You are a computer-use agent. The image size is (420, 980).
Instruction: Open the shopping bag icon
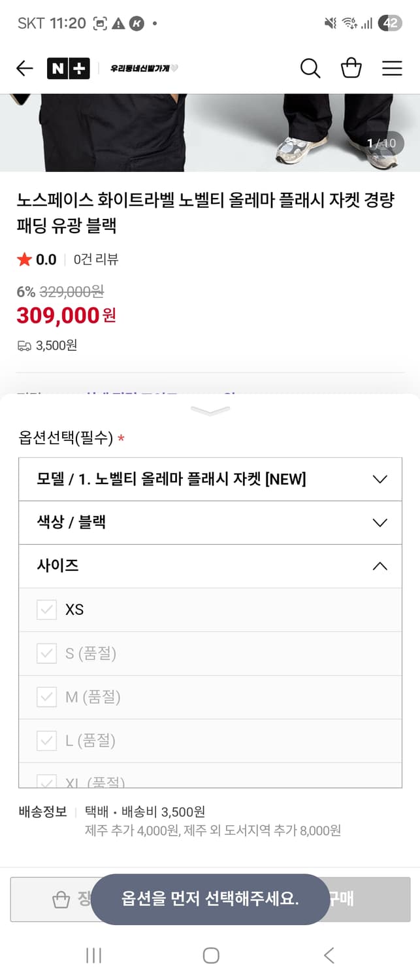tap(351, 68)
